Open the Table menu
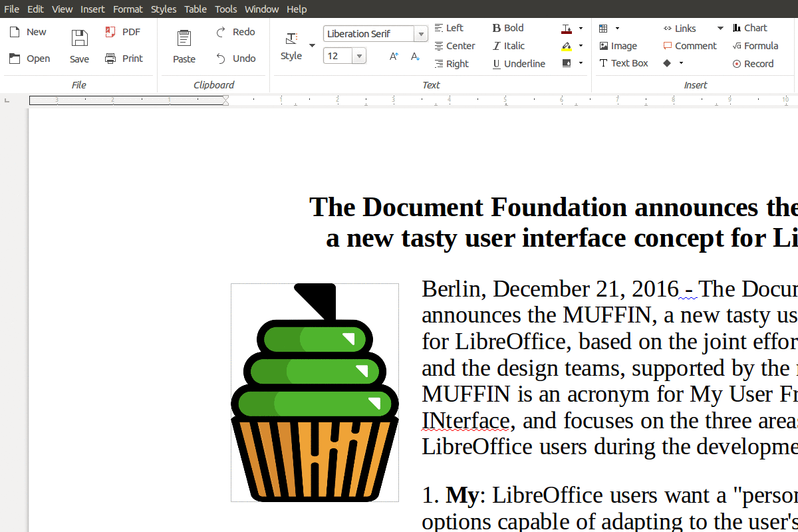Image resolution: width=798 pixels, height=532 pixels. 196,9
